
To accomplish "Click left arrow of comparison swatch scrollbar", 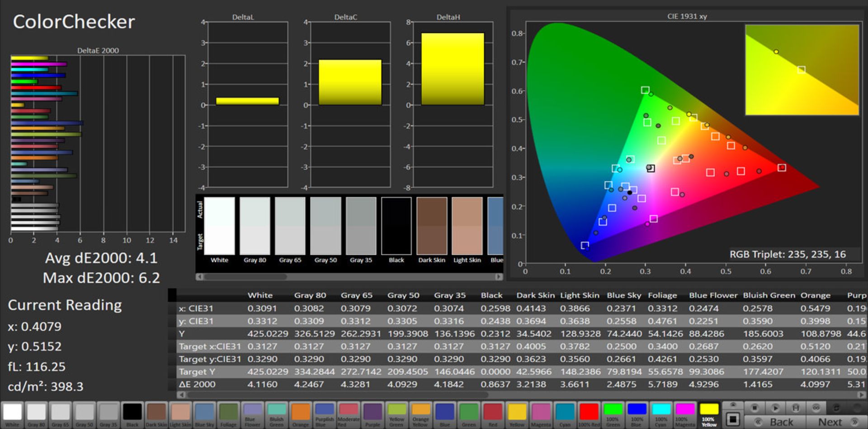I will click(199, 277).
